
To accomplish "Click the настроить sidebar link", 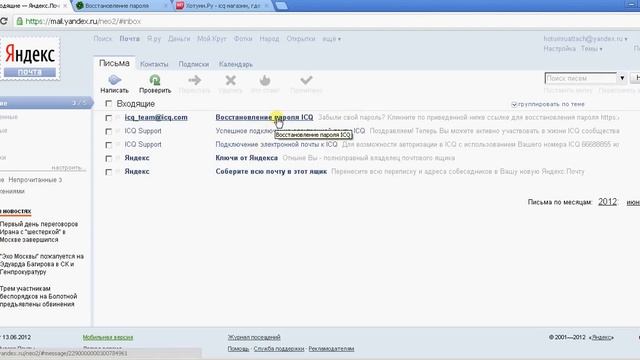I will 69,168.
